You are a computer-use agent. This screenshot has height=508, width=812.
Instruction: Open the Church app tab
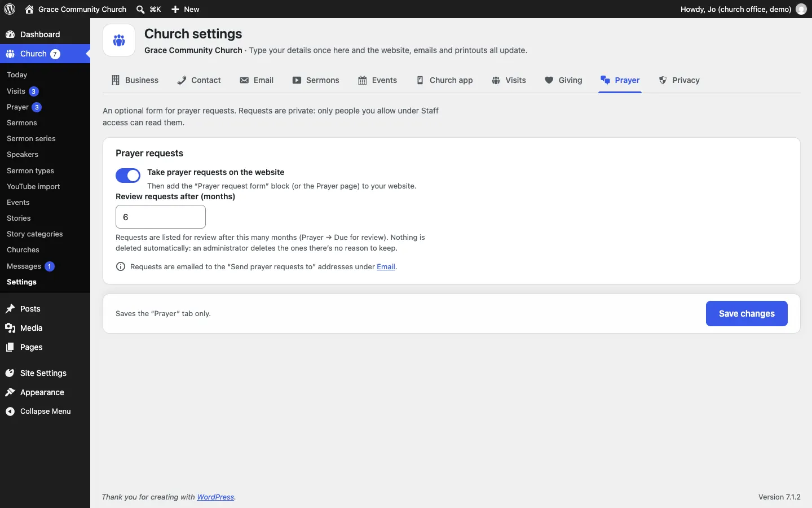coord(445,80)
